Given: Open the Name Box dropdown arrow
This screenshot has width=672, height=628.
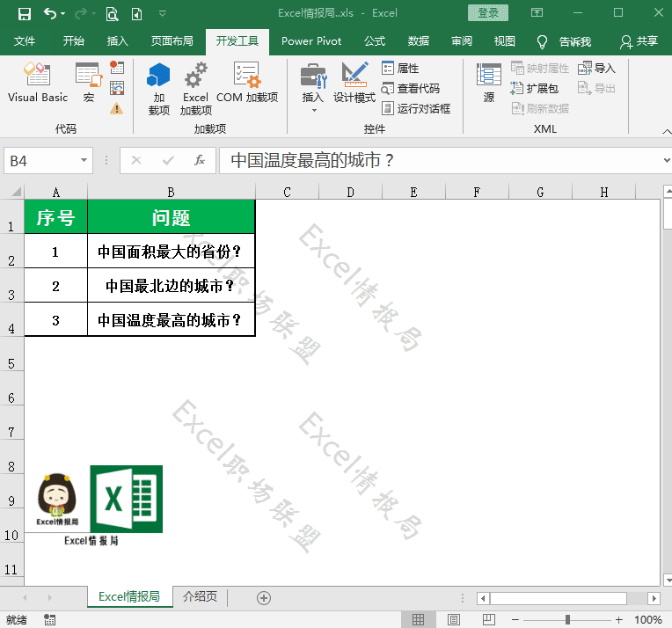Looking at the screenshot, I should pyautogui.click(x=84, y=160).
